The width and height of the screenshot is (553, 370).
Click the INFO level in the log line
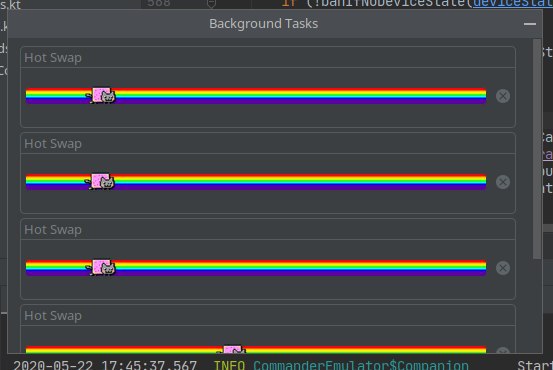229,365
